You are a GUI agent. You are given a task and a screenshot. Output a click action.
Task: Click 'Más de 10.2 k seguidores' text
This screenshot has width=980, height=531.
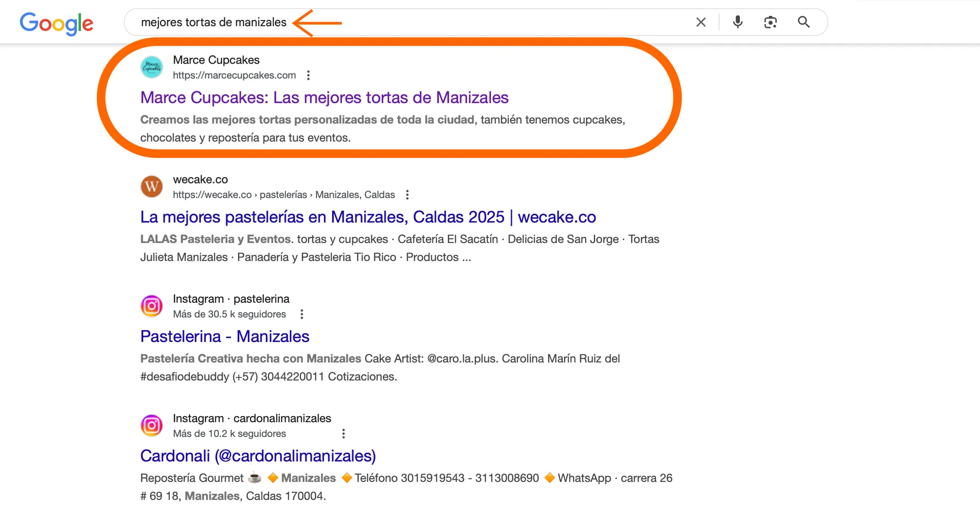229,434
